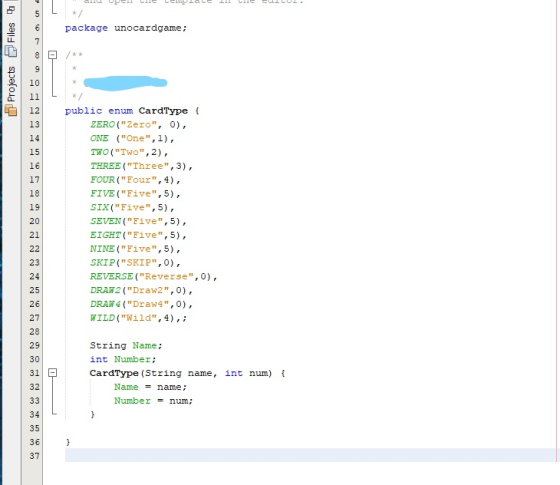Click the 'Number = num;' assignment line
Image resolution: width=560 pixels, height=485 pixels.
tap(153, 401)
